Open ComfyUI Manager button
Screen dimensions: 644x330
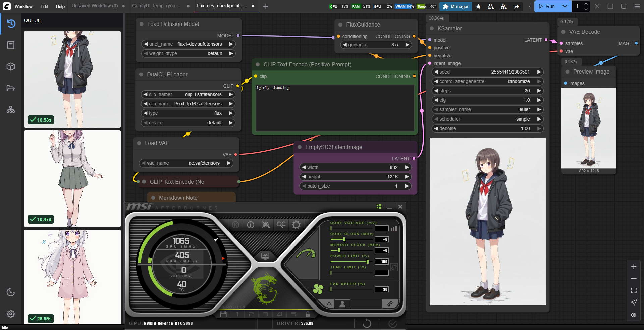point(455,6)
